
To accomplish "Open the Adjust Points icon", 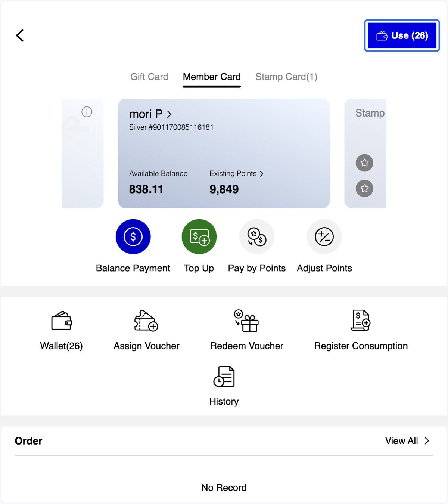I will 324,236.
